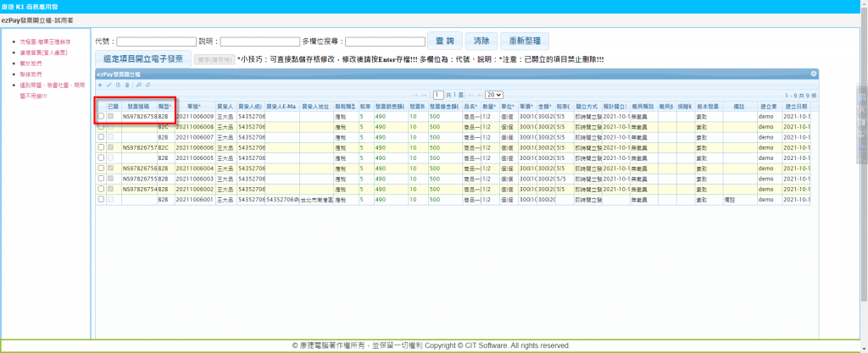Click the delete trash icon in grid toolbar

(128, 85)
